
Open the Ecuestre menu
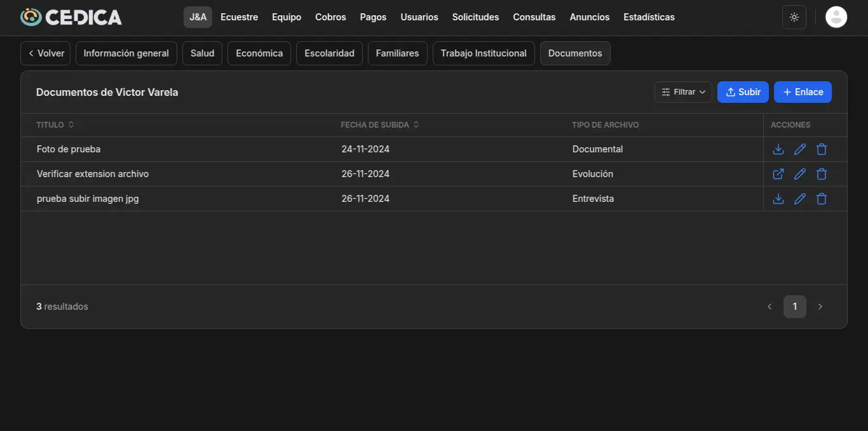pos(239,17)
